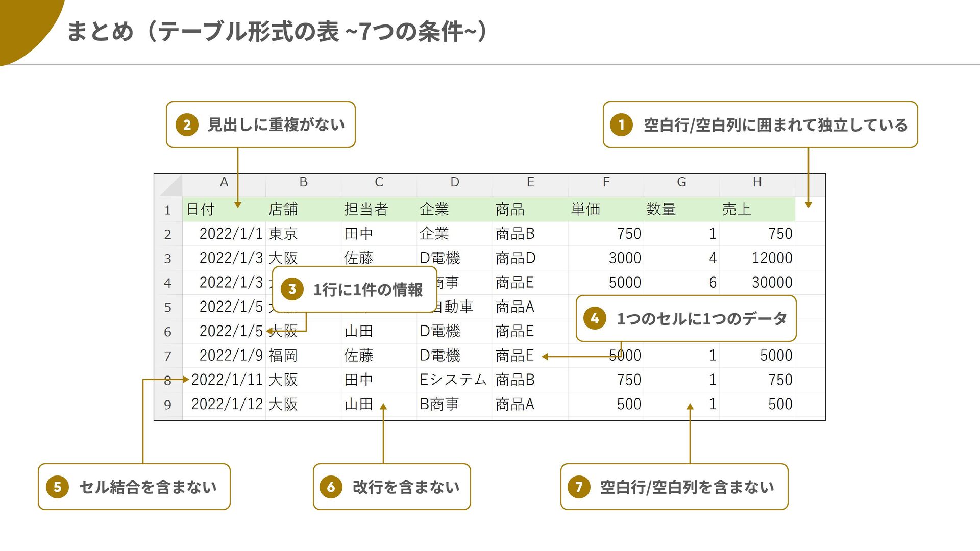Select row 7 header

point(168,356)
